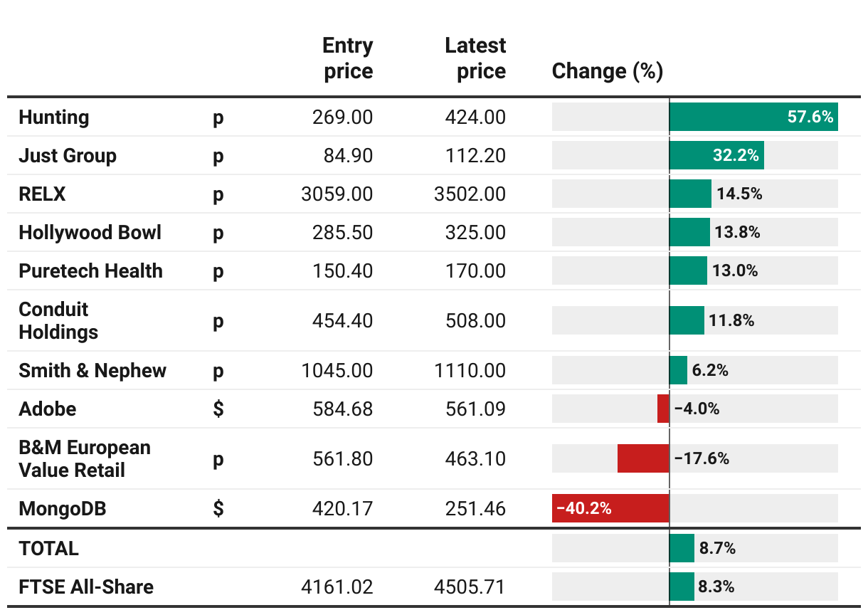
Task: Click the Hunting company name
Action: coord(54,117)
